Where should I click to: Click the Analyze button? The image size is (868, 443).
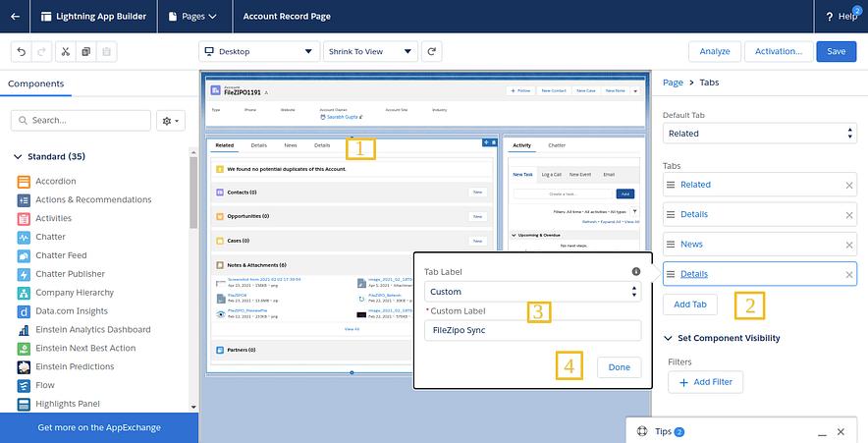point(715,51)
